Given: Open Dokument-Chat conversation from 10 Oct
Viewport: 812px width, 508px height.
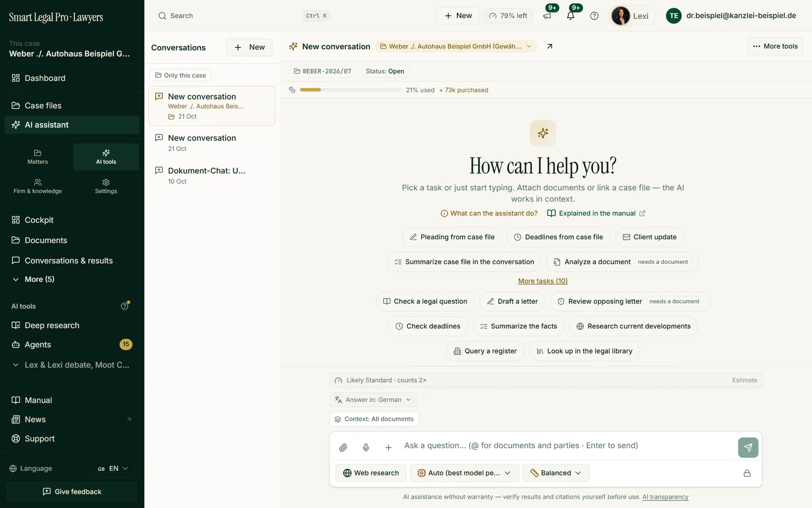Looking at the screenshot, I should 212,175.
